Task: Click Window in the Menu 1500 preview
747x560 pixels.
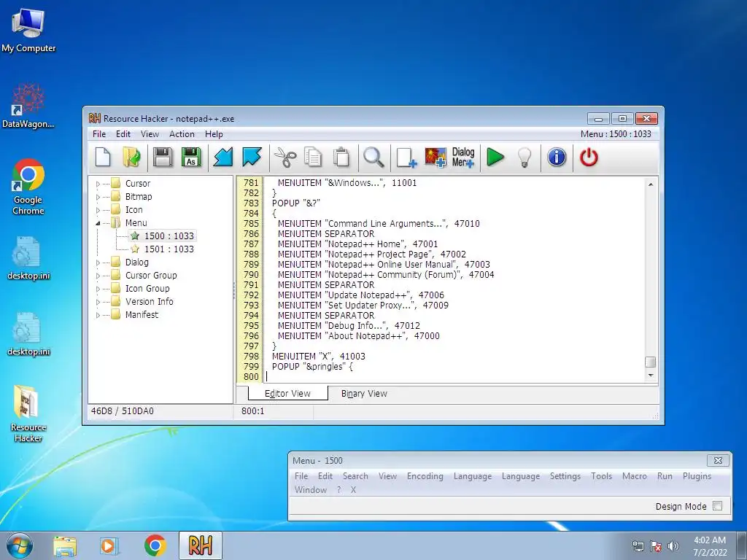Action: click(x=311, y=489)
